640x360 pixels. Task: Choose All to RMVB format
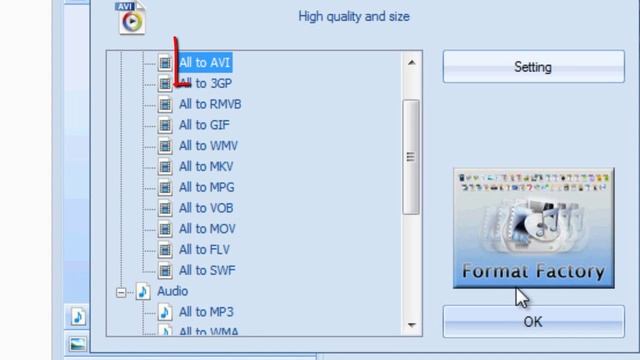(x=210, y=104)
